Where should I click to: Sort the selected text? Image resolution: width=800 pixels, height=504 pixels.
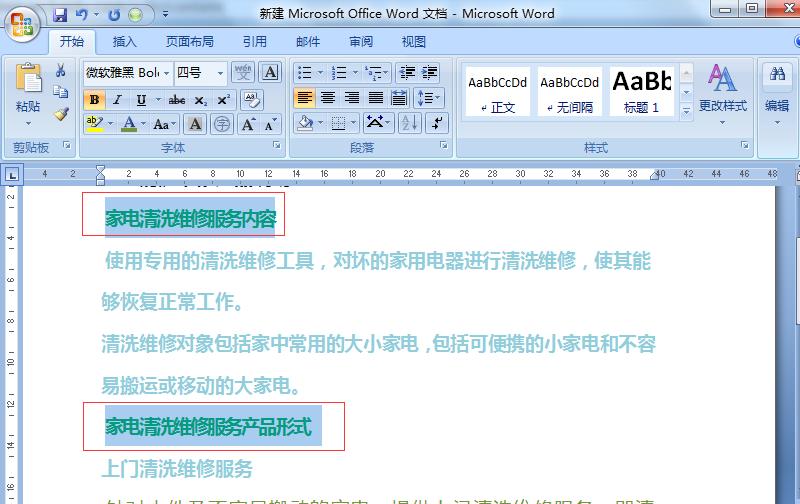click(409, 123)
